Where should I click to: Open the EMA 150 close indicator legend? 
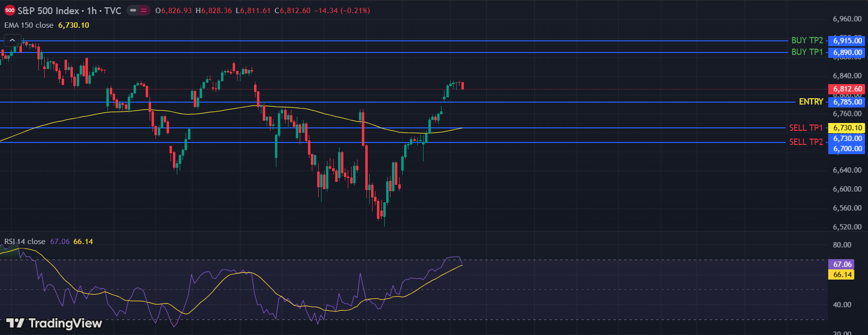coord(29,25)
